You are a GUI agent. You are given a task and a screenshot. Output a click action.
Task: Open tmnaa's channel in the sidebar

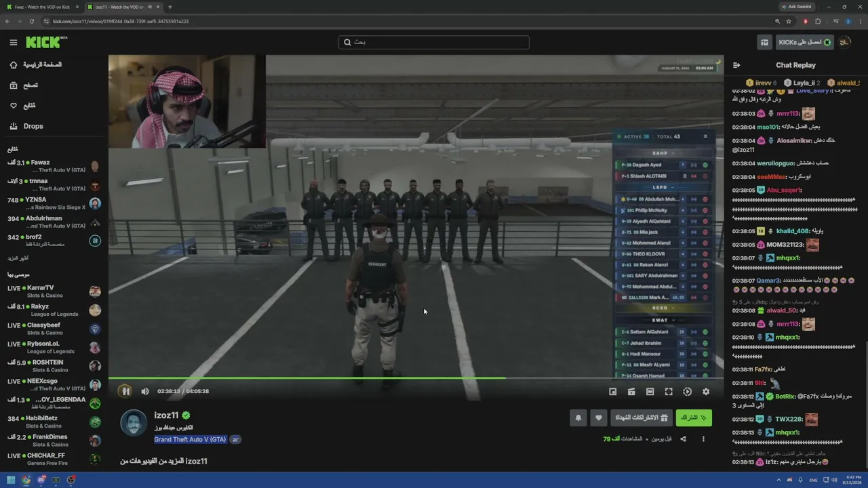[54, 185]
